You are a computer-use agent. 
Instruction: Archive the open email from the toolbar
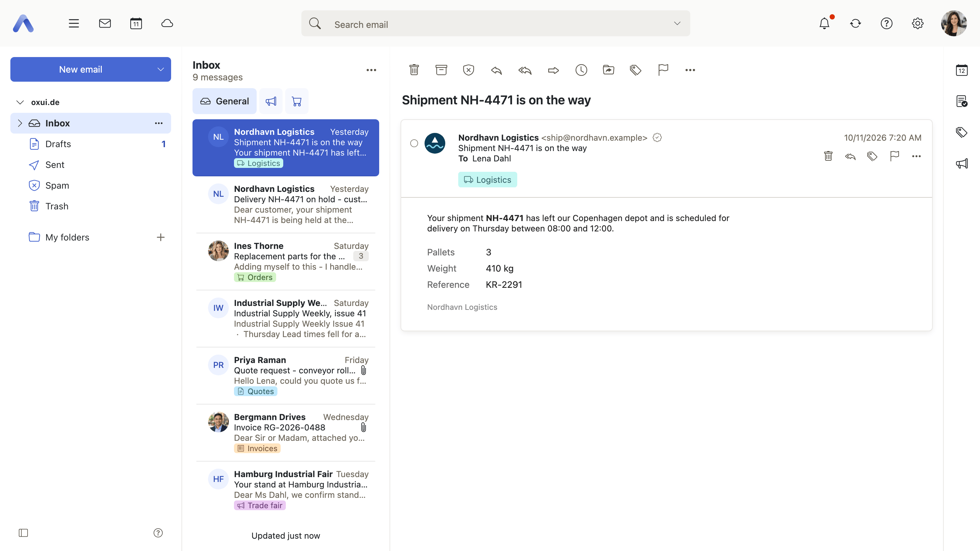[441, 70]
